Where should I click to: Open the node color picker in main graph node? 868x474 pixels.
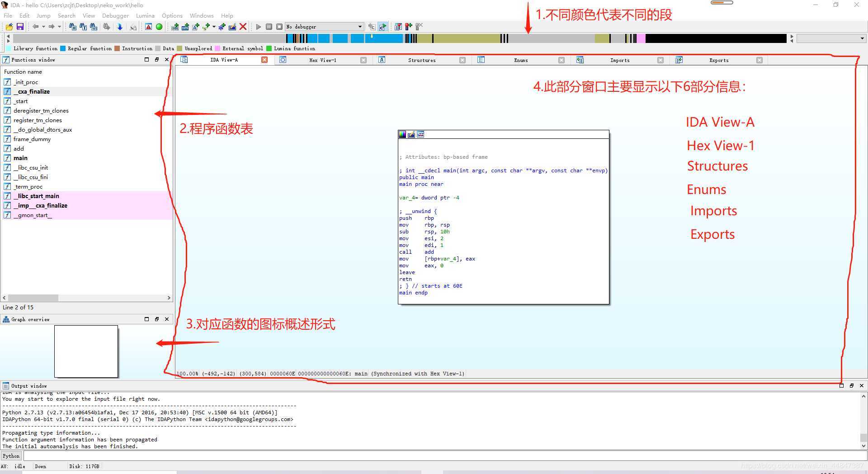pyautogui.click(x=402, y=134)
